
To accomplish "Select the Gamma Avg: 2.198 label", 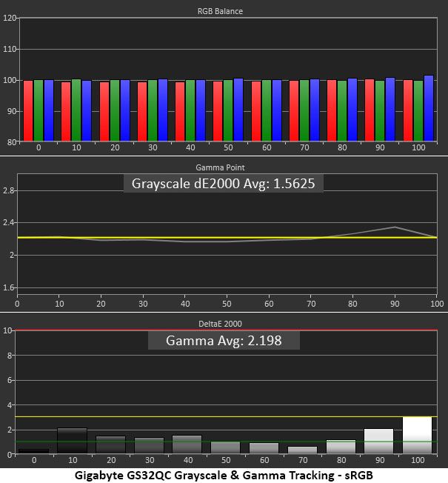I will point(224,341).
